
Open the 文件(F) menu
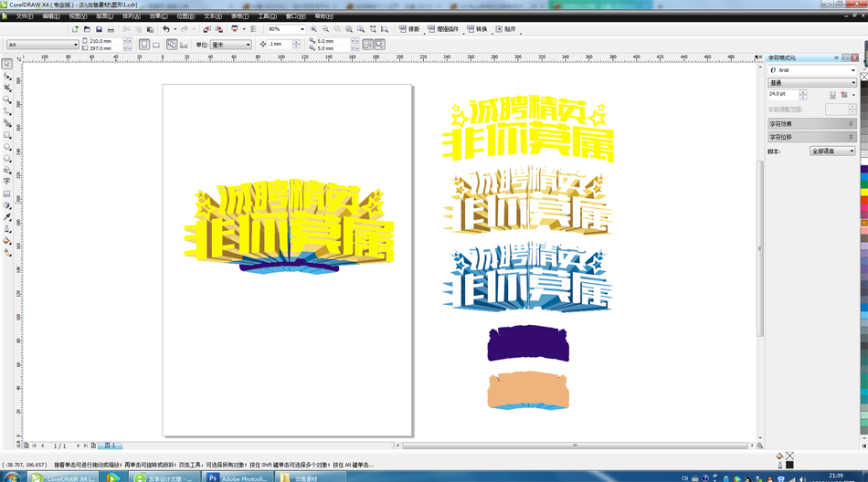[x=24, y=16]
